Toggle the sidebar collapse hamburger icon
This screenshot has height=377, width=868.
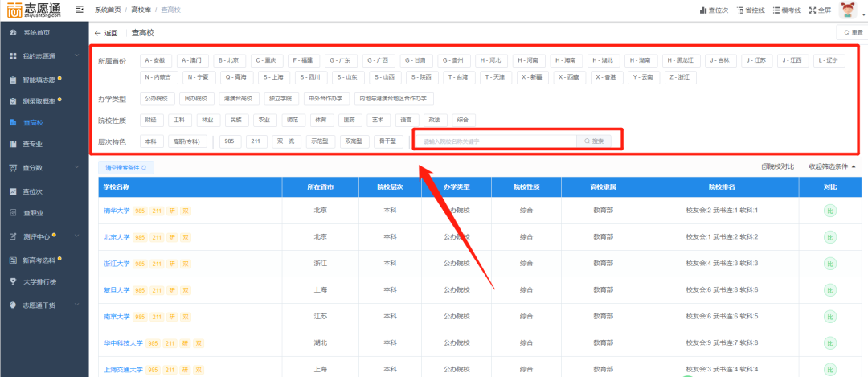(79, 10)
